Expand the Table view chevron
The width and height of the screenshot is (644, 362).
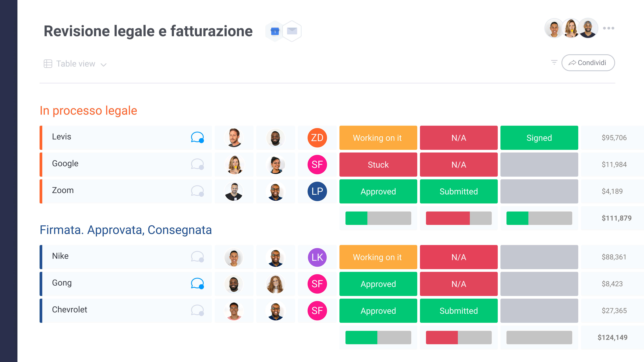tap(103, 65)
